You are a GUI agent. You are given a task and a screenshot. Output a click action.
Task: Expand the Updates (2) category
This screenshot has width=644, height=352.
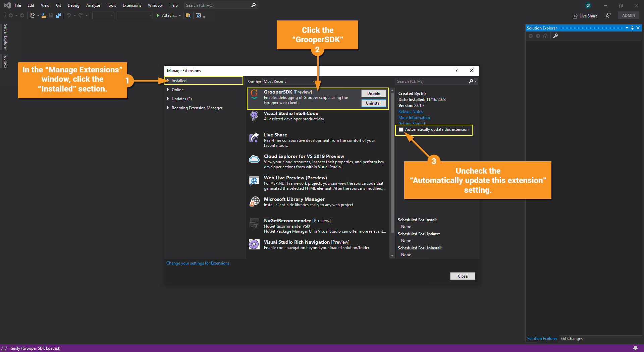[168, 99]
